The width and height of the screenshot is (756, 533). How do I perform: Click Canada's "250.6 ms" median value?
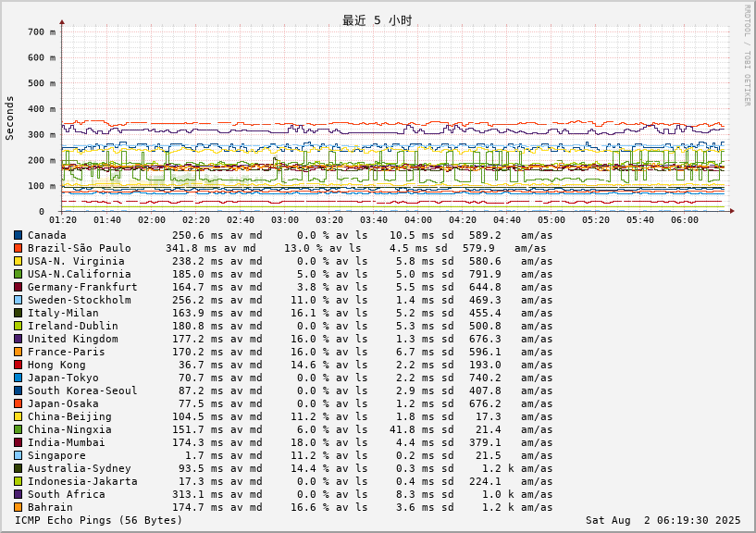click(198, 235)
